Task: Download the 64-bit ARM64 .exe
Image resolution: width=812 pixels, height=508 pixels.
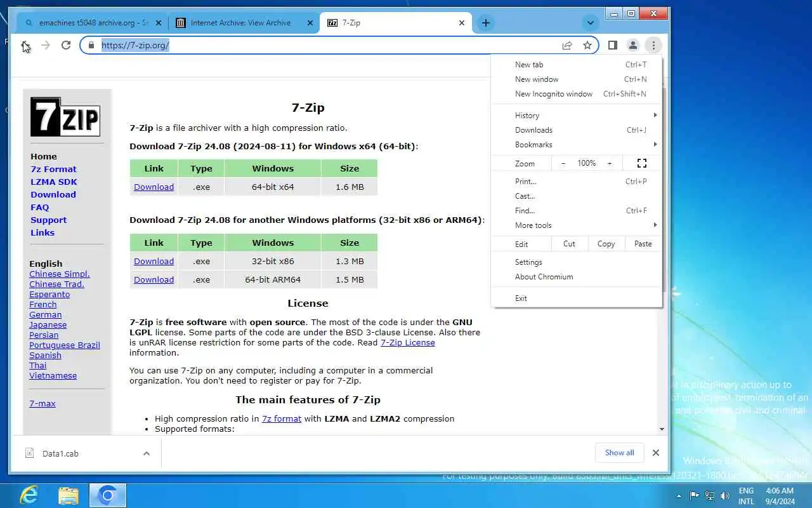Action: (154, 279)
